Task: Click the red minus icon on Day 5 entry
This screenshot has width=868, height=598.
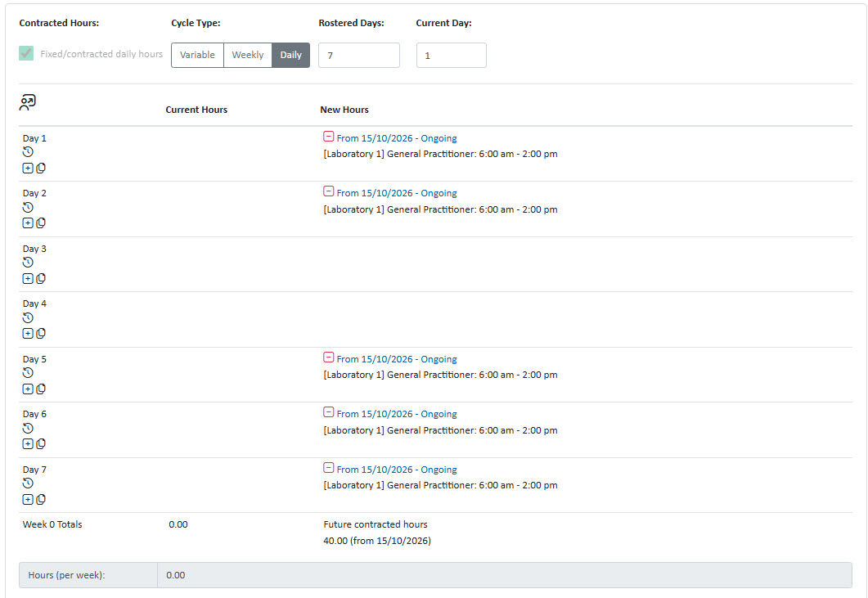Action: click(328, 357)
